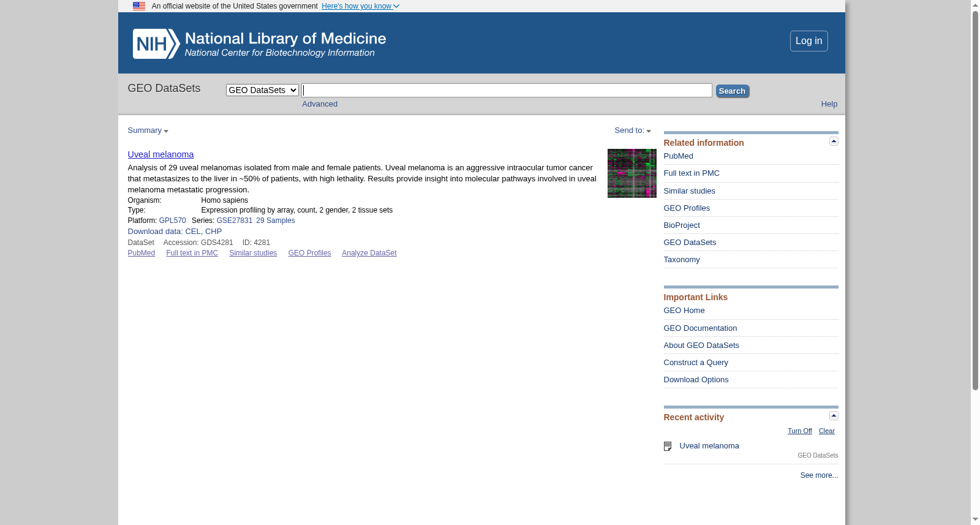This screenshot has height=525, width=980.
Task: Click the GEO DataSets page heading
Action: tap(164, 88)
